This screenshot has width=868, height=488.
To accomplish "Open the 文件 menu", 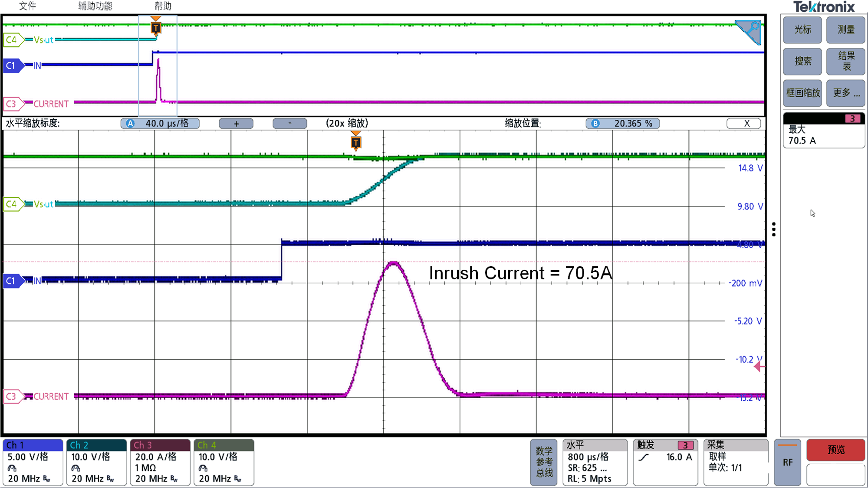I will click(x=28, y=6).
